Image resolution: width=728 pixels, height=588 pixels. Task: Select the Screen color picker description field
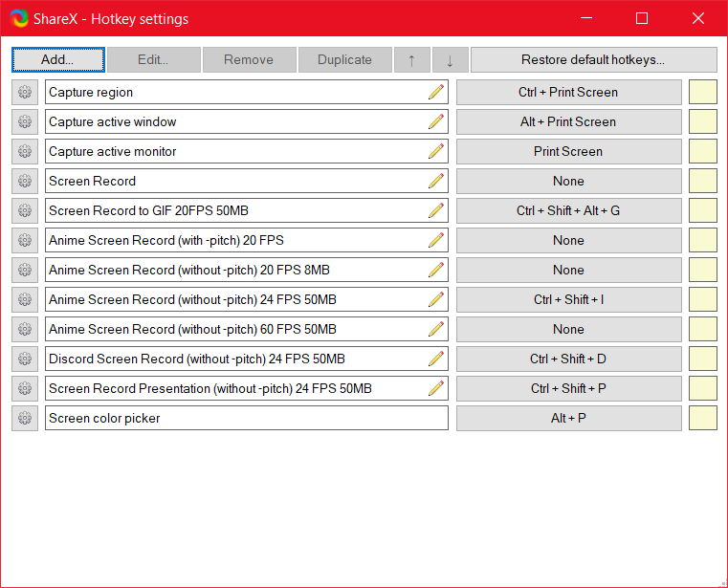pos(247,418)
